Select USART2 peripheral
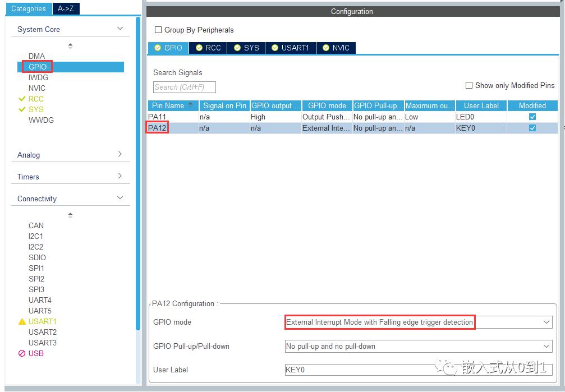The image size is (565, 392). tap(43, 332)
